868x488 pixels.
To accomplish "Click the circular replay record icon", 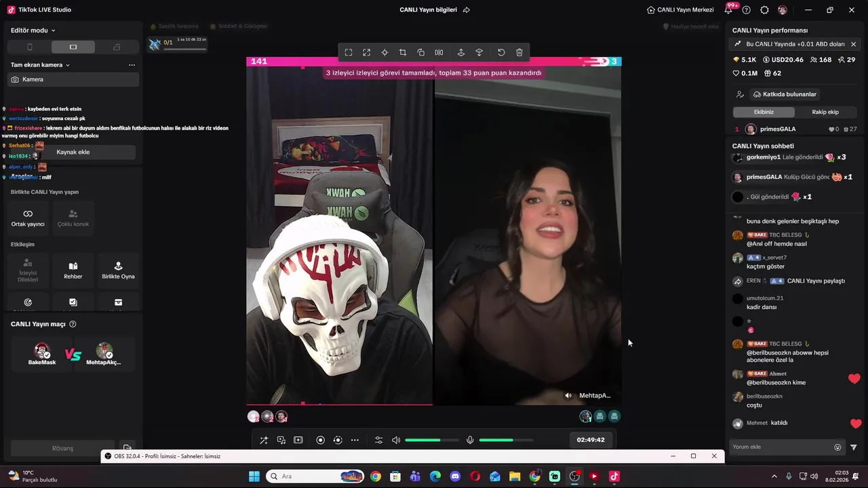I will tap(338, 440).
